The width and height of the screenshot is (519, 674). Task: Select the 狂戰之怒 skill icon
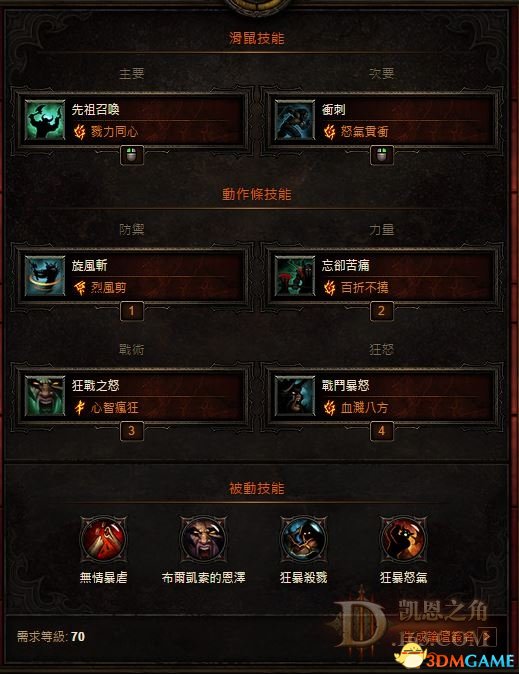coord(45,396)
